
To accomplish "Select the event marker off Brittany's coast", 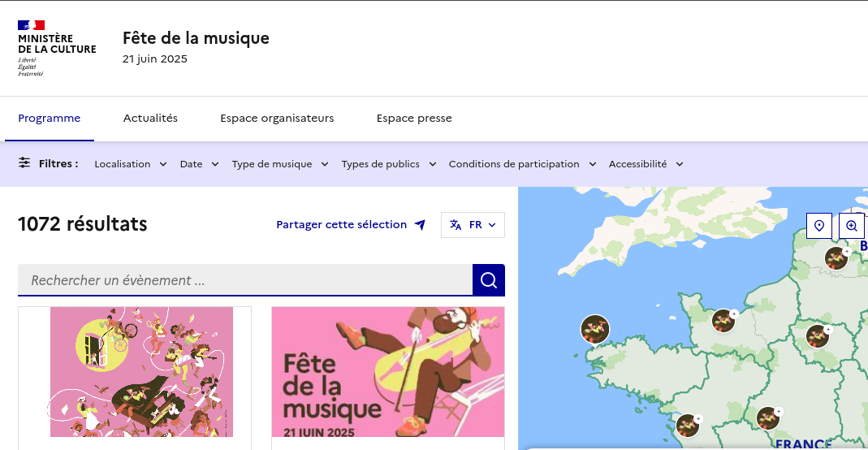I will click(x=595, y=329).
